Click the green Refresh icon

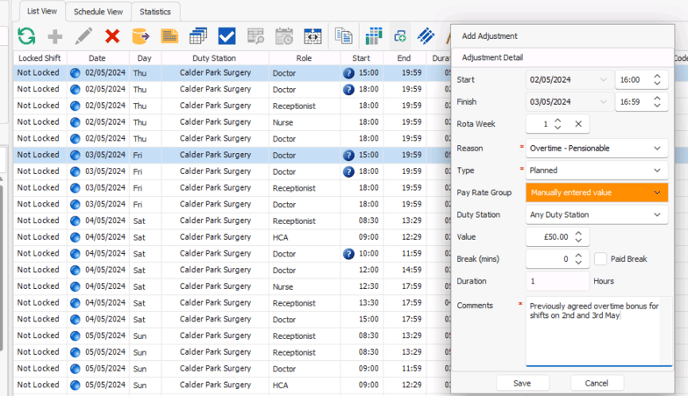(x=26, y=36)
